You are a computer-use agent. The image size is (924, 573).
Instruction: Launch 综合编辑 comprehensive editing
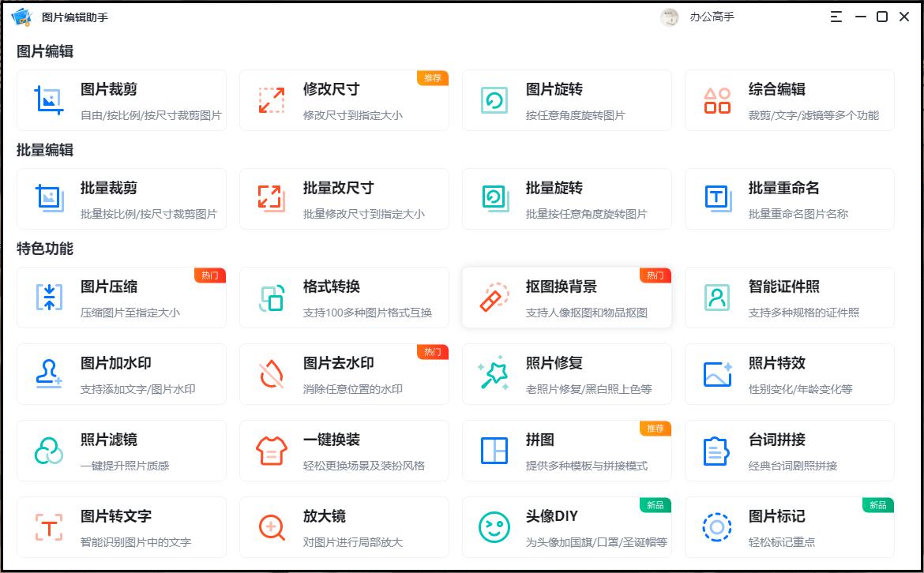click(x=790, y=99)
